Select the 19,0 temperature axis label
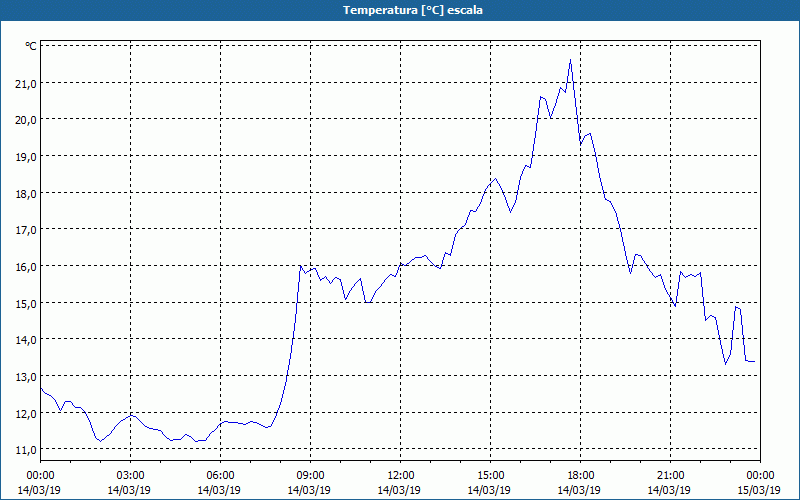This screenshot has height=500, width=800. pyautogui.click(x=27, y=157)
